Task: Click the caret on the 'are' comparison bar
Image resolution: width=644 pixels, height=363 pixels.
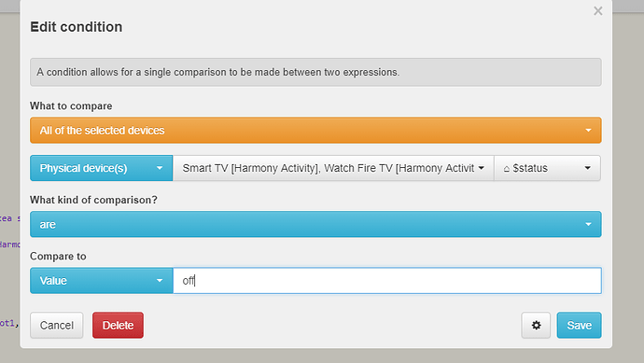Action: (x=588, y=224)
